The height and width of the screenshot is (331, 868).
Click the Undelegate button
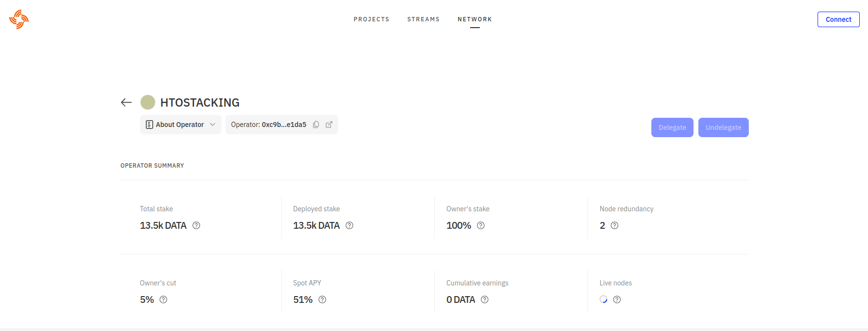pyautogui.click(x=723, y=127)
